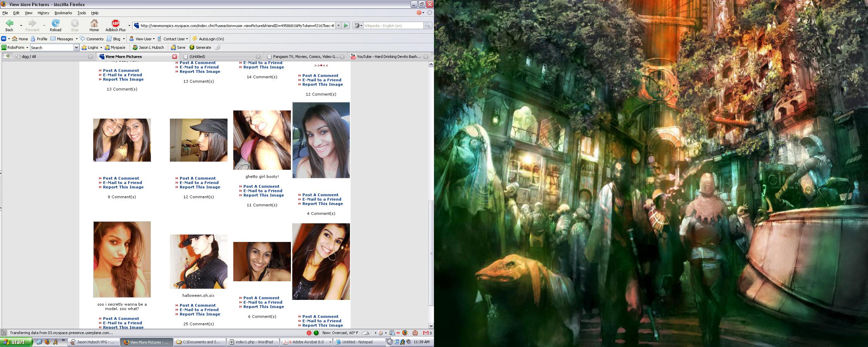This screenshot has height=347, width=868.
Task: Reload the current page
Action: (x=55, y=23)
